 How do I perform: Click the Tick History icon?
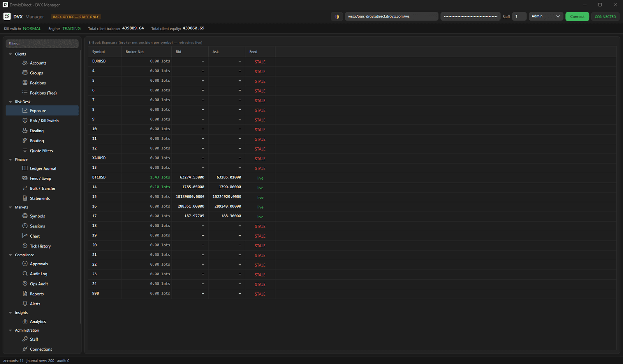(x=25, y=246)
